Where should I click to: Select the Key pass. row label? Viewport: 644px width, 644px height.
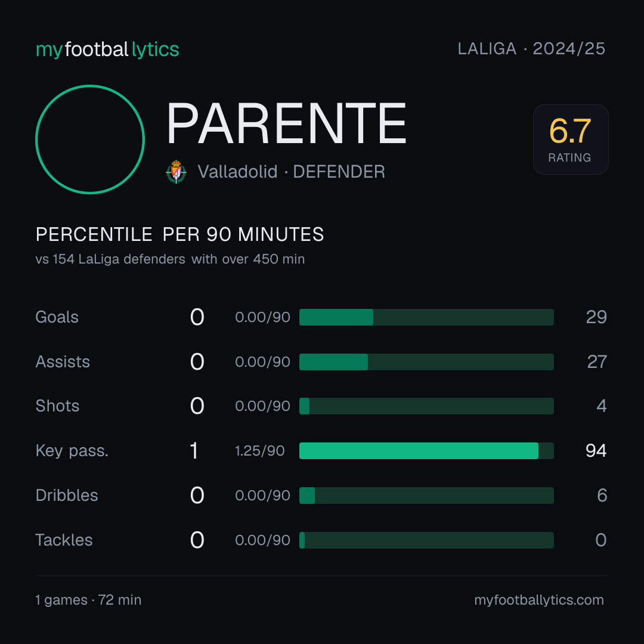72,451
